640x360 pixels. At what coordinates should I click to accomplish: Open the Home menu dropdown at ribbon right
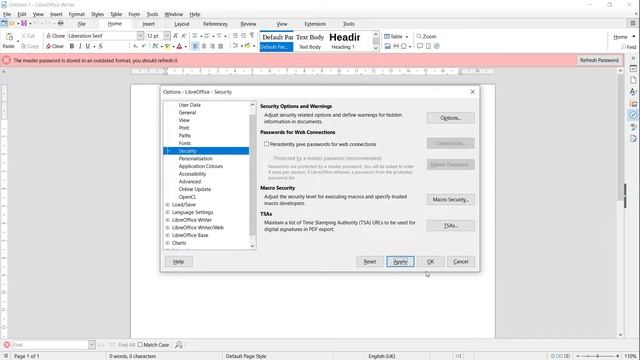634,37
